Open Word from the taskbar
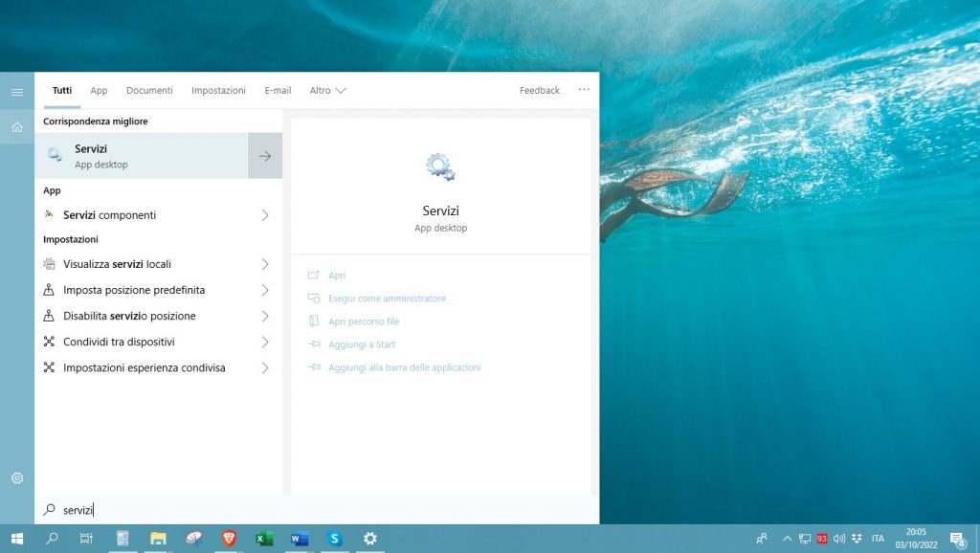 (x=298, y=539)
